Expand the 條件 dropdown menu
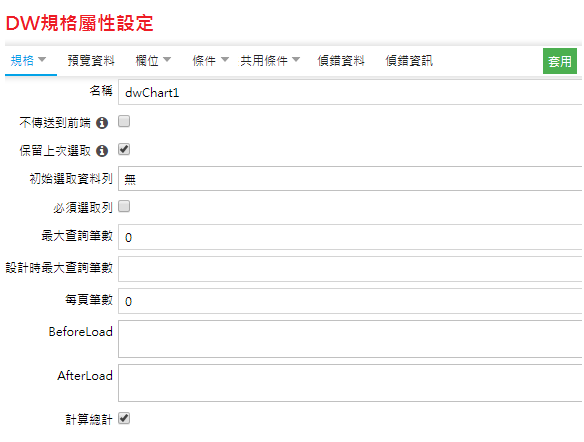Viewport: 584px width, 442px height. click(x=210, y=61)
